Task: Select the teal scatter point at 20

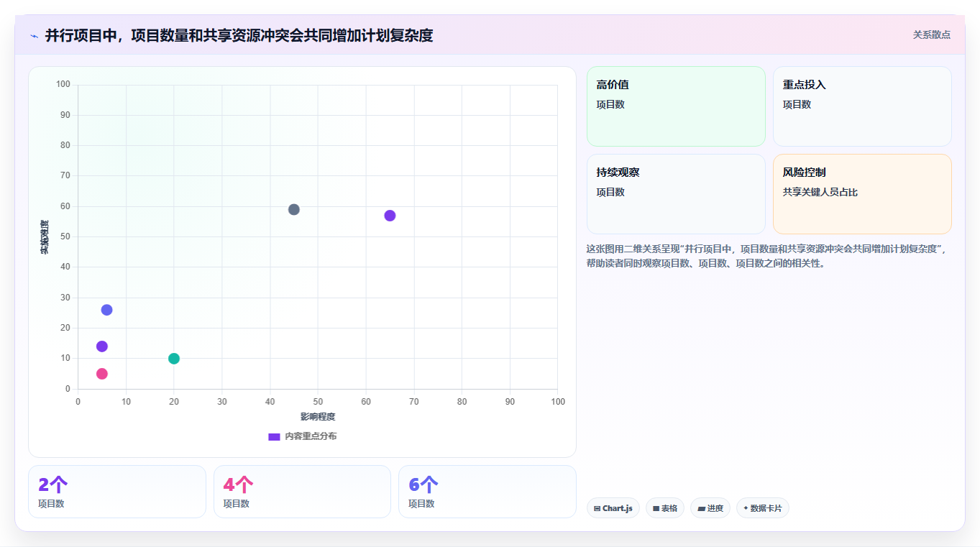Action: (x=174, y=359)
